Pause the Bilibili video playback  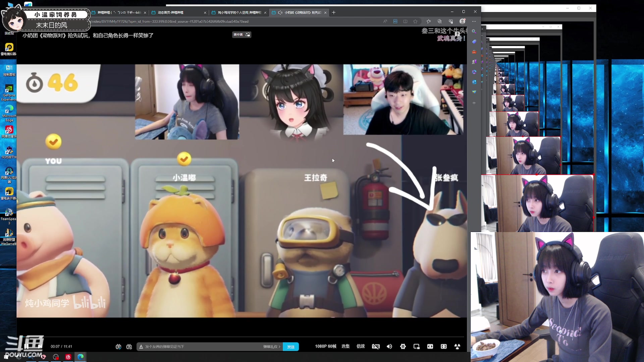click(26, 346)
